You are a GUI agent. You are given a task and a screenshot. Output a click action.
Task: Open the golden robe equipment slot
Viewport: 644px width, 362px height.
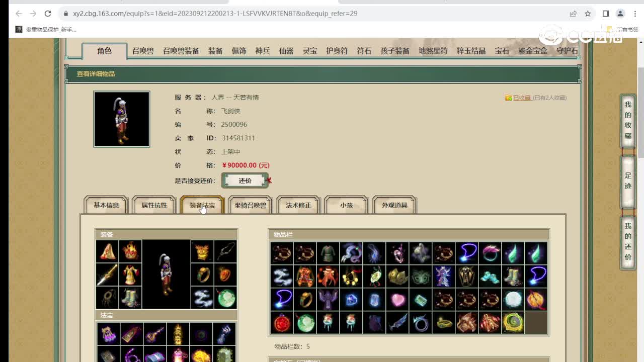[x=130, y=274]
